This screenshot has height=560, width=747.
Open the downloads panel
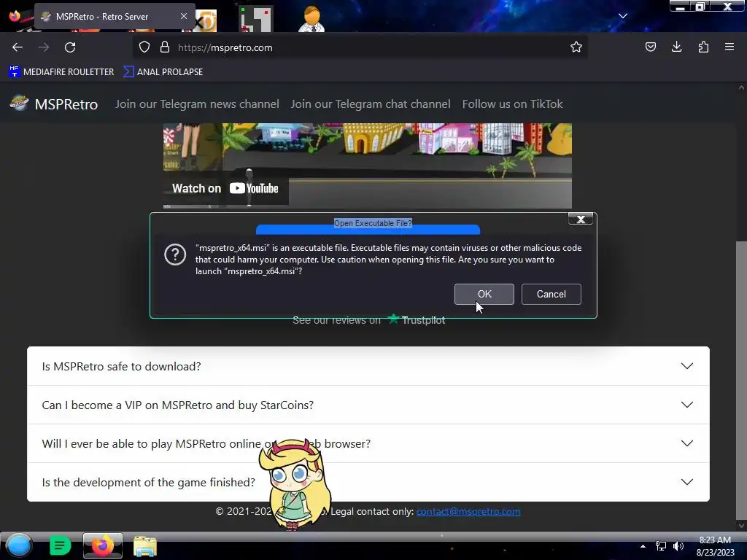[x=676, y=47]
